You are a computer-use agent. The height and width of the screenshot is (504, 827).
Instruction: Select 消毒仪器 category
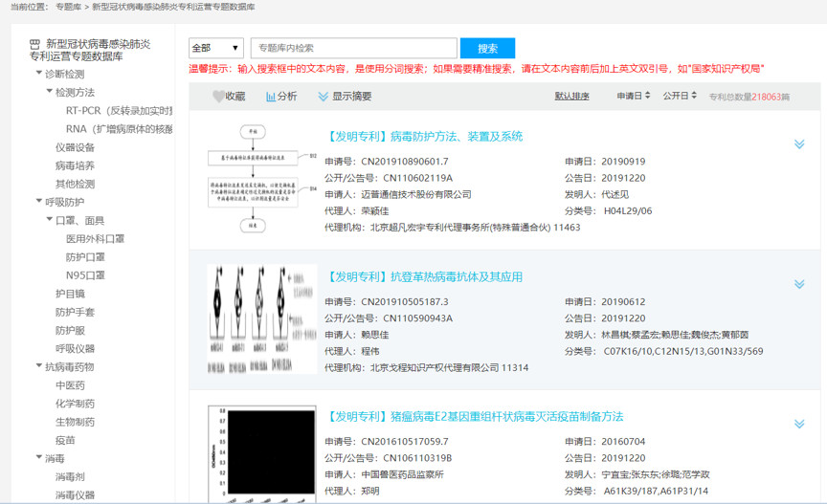click(75, 495)
